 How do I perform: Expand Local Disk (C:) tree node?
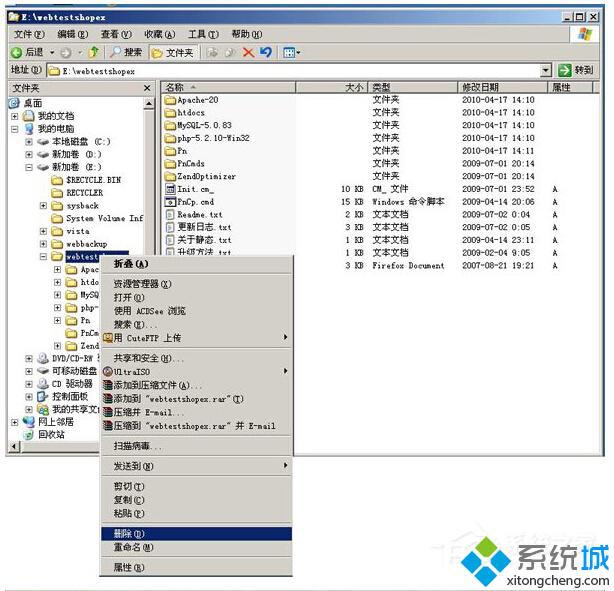(x=29, y=141)
